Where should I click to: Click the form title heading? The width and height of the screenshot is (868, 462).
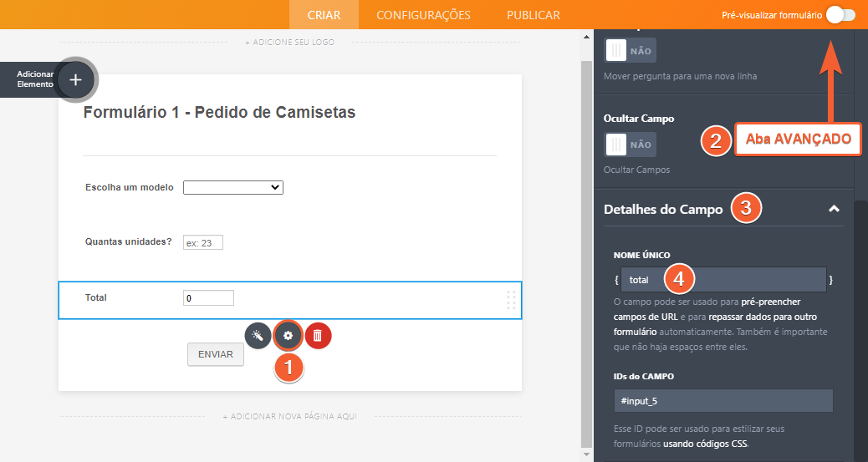[x=219, y=113]
